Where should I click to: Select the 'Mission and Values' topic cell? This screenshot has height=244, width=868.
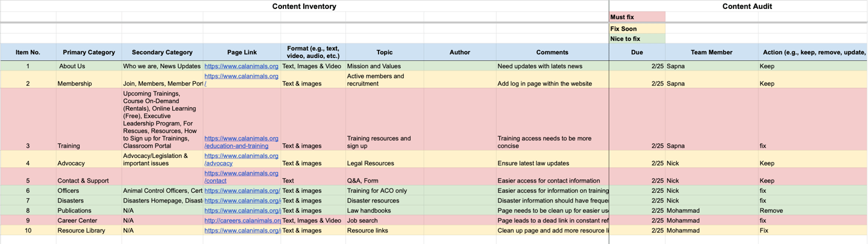[385, 66]
